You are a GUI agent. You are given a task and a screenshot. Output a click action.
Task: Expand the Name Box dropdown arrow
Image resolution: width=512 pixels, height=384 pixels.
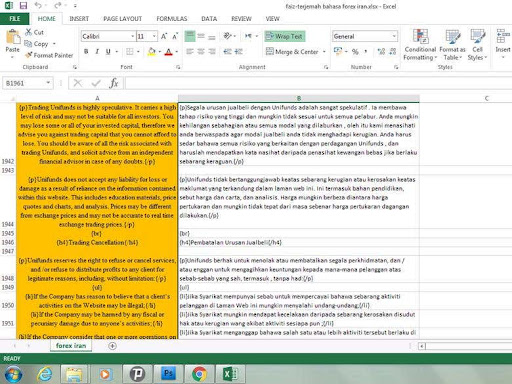(x=48, y=83)
